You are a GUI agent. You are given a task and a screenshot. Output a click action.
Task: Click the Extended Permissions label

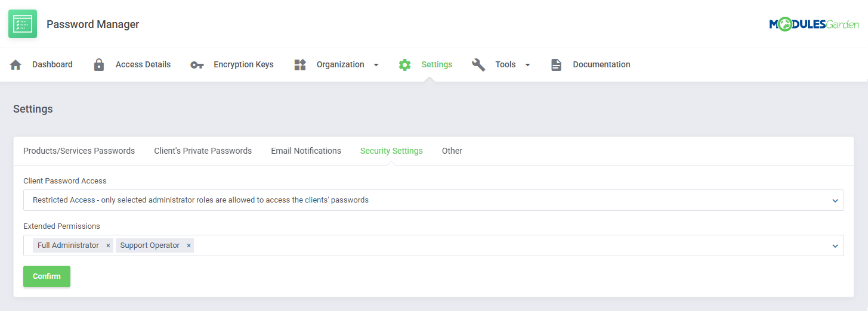[x=61, y=226]
